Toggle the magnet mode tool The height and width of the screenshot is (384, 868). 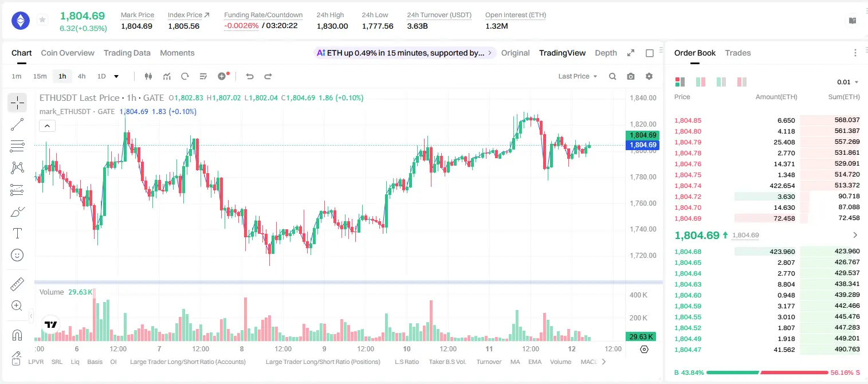(x=17, y=335)
